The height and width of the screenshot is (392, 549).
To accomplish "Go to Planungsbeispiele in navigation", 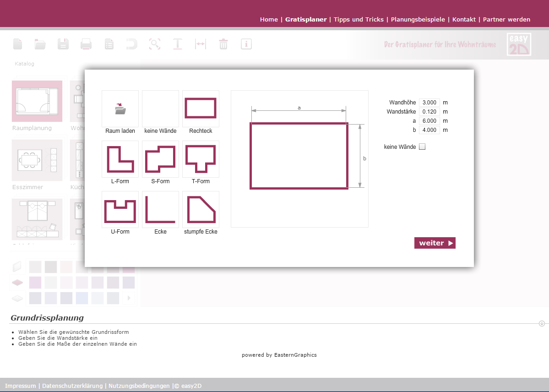I will (418, 20).
